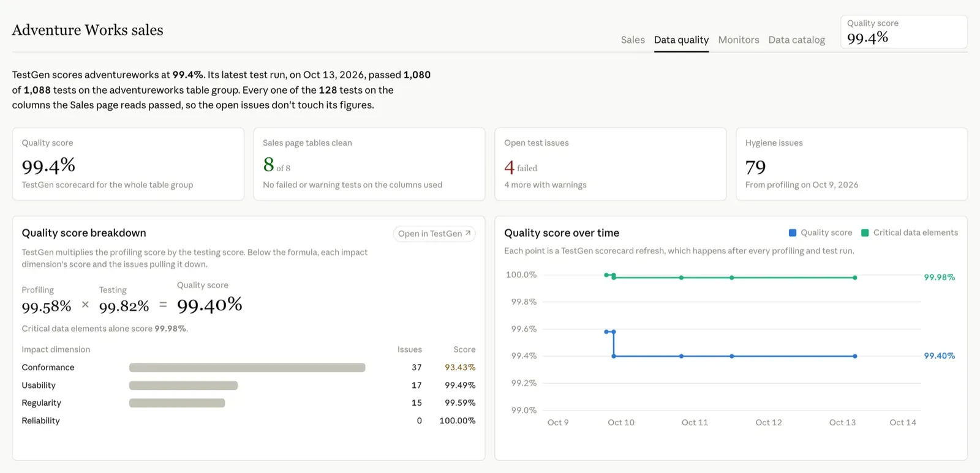This screenshot has height=473, width=980.
Task: Select the Regularity dimension label
Action: click(42, 403)
